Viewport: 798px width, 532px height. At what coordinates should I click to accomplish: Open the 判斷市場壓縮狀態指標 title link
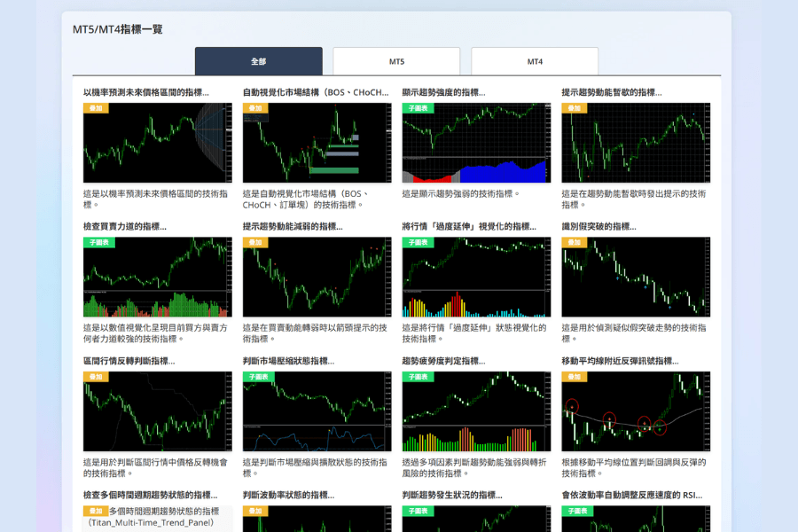(288, 361)
